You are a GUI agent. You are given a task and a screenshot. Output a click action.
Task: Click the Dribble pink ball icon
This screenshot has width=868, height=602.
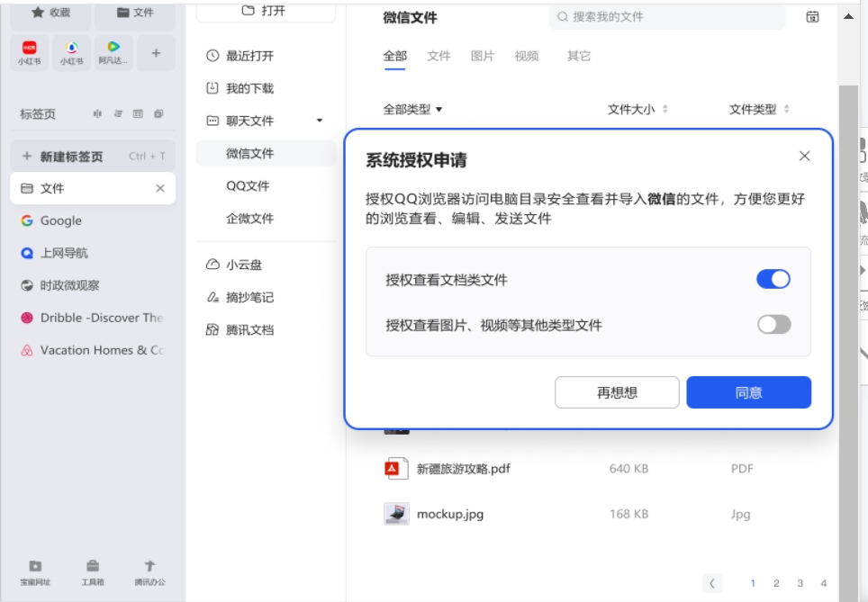[27, 318]
